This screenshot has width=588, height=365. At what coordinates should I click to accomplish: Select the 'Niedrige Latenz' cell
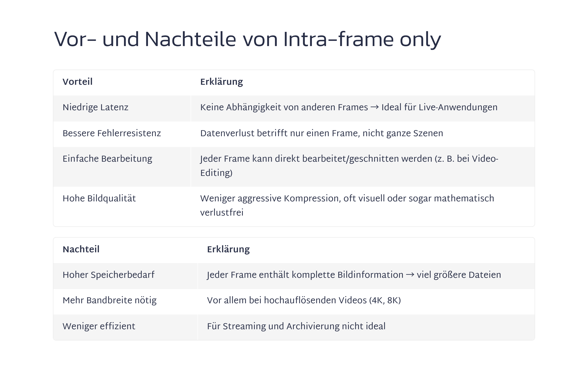tap(95, 108)
